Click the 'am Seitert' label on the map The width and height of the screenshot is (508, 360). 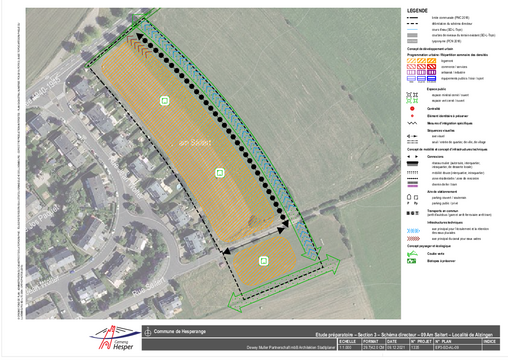click(x=195, y=143)
